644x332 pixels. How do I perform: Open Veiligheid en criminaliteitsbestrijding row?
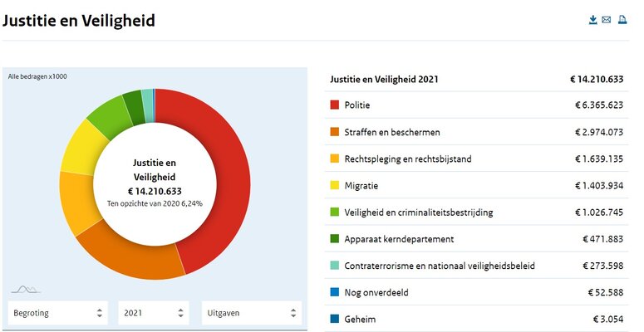tap(476, 212)
